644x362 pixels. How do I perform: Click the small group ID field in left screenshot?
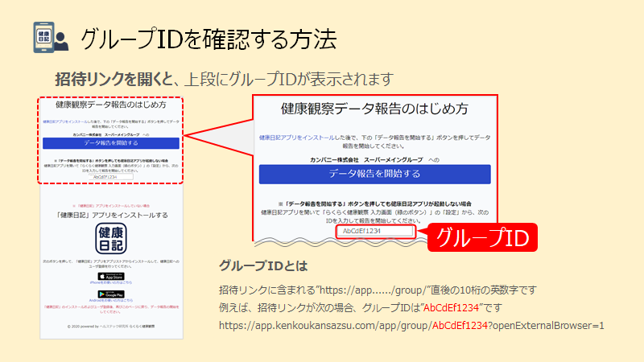coord(111,176)
